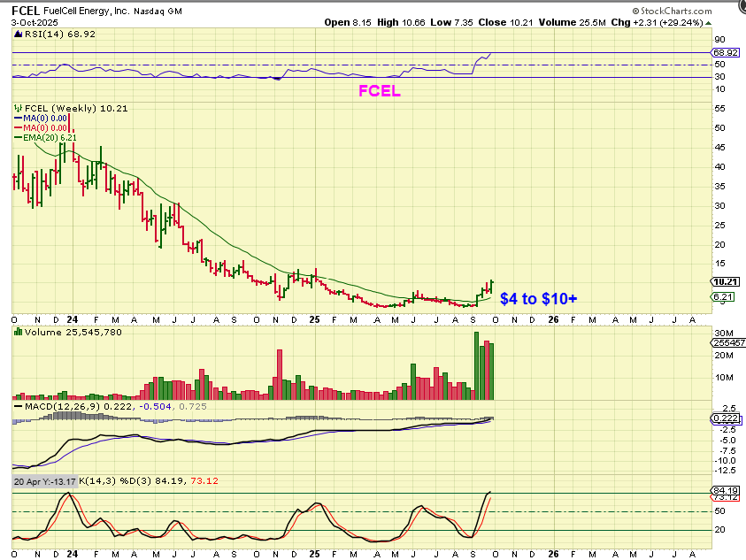
Task: Click the 'Low 7.35' value
Action: [451, 22]
